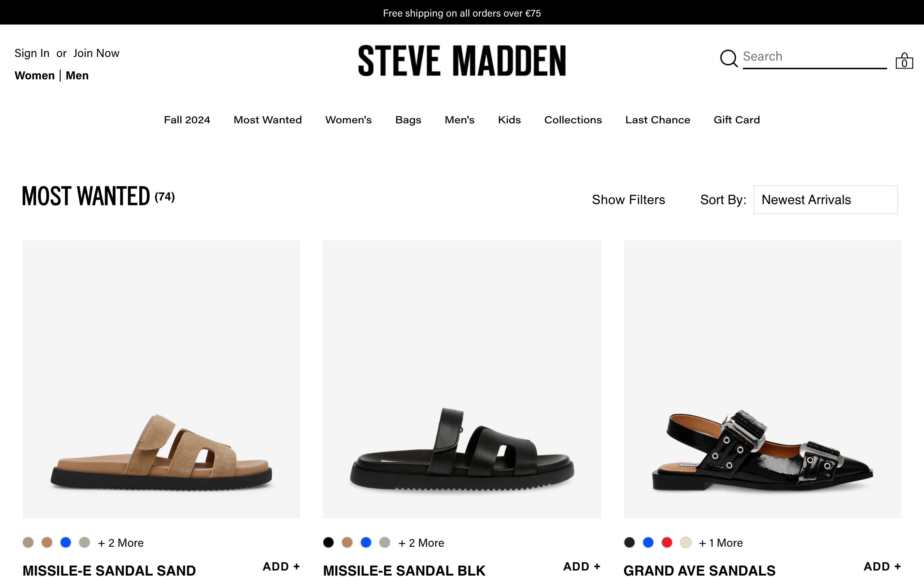Click the search magnifying glass icon
924x577 pixels.
pyautogui.click(x=728, y=58)
